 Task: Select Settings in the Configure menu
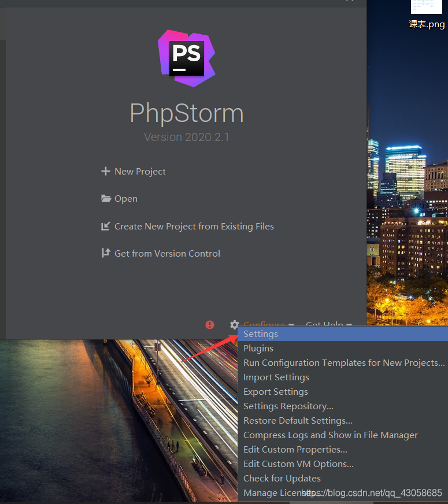(343, 334)
